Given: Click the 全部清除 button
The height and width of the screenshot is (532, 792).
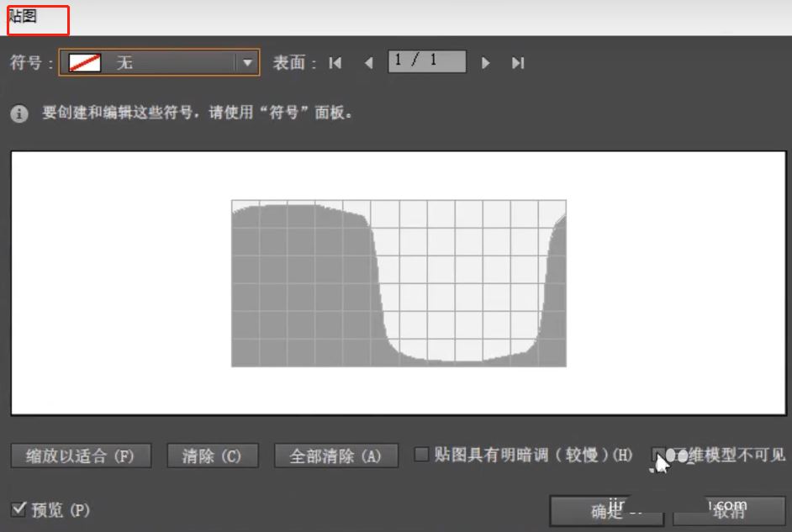Looking at the screenshot, I should 335,455.
